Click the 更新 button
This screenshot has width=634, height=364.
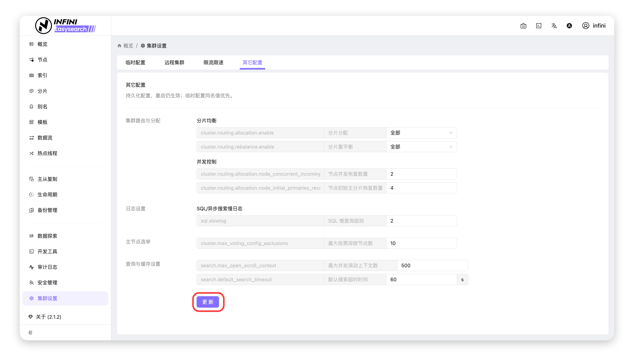[x=208, y=302]
